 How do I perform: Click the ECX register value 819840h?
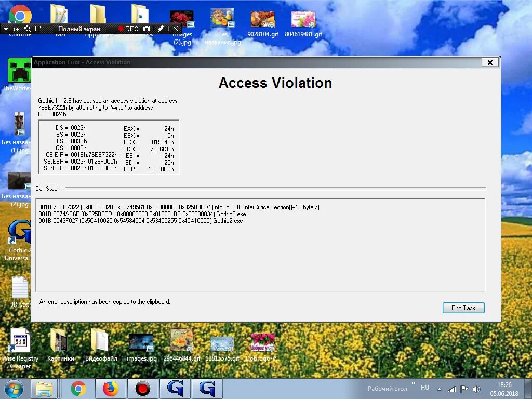click(x=163, y=142)
